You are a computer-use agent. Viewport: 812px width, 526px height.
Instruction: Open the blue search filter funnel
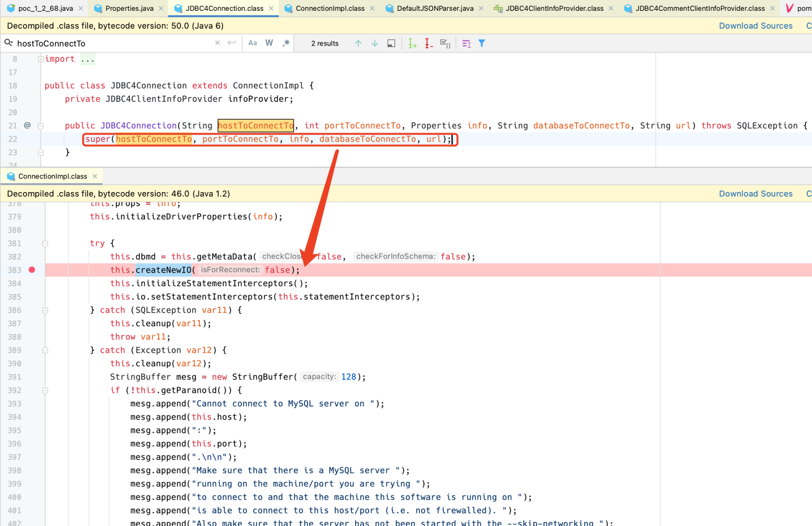pyautogui.click(x=482, y=43)
